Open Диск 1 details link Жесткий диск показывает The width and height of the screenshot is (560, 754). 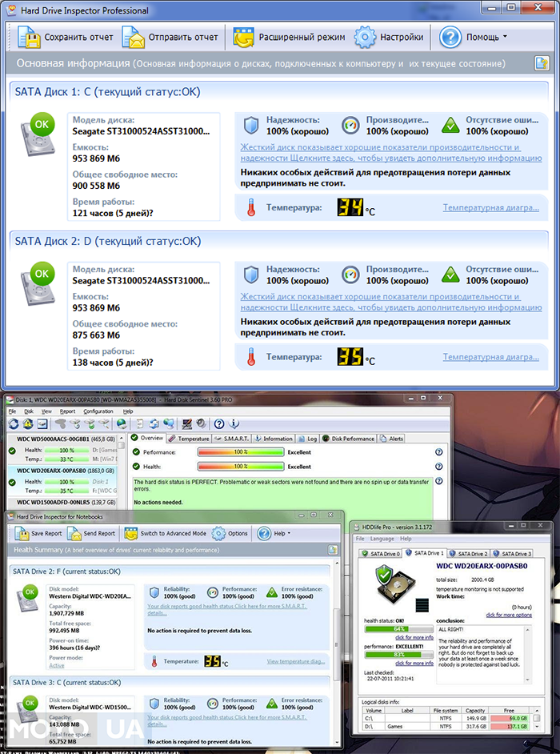390,153
